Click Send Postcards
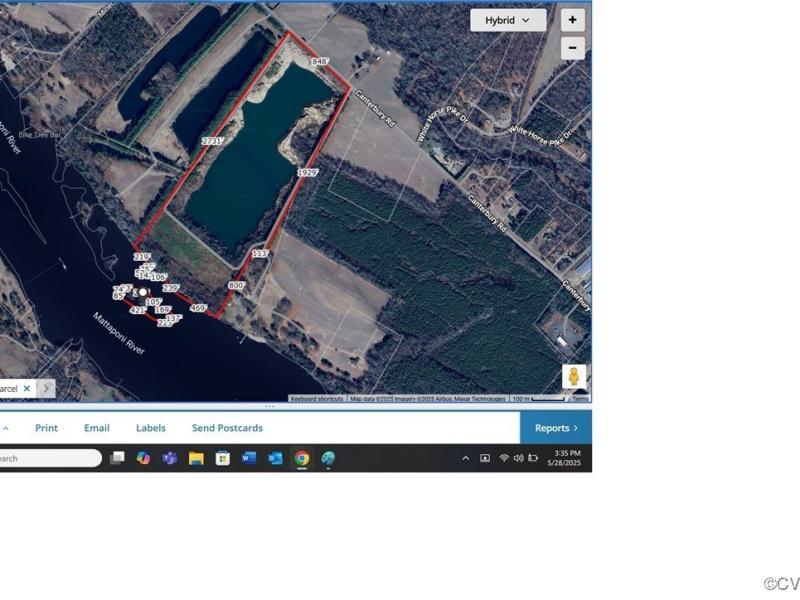The image size is (800, 600). [x=228, y=428]
